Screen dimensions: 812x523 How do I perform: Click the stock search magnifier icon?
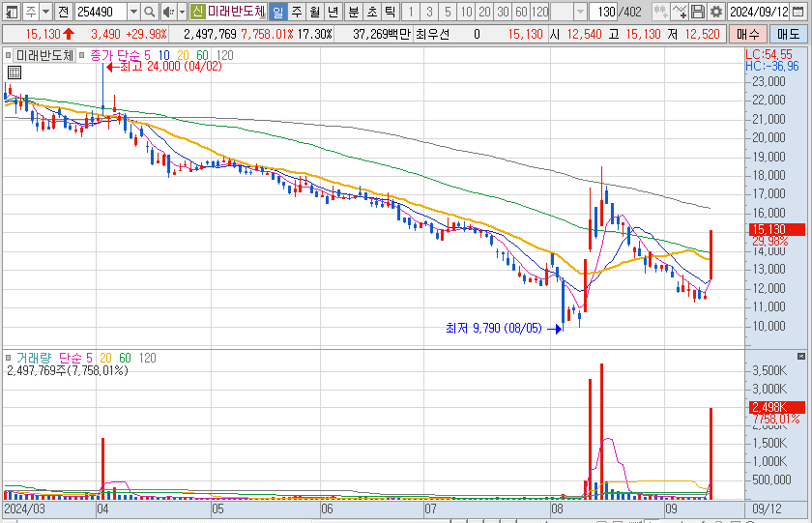tap(149, 12)
